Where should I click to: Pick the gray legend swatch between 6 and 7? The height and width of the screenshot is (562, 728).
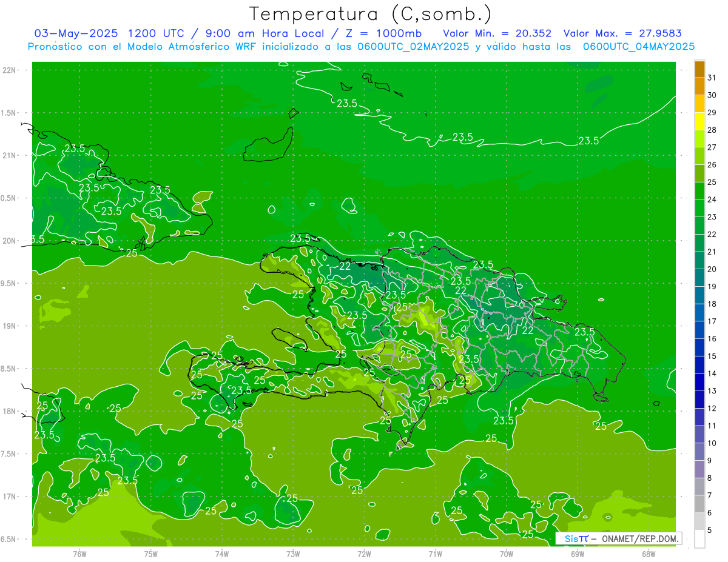[699, 504]
